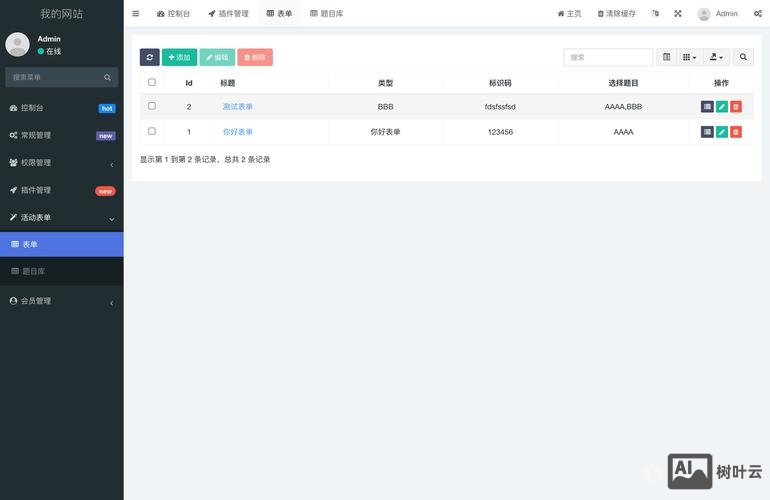Click the 标识码 cell 123456
The height and width of the screenshot is (500, 770).
tap(500, 132)
